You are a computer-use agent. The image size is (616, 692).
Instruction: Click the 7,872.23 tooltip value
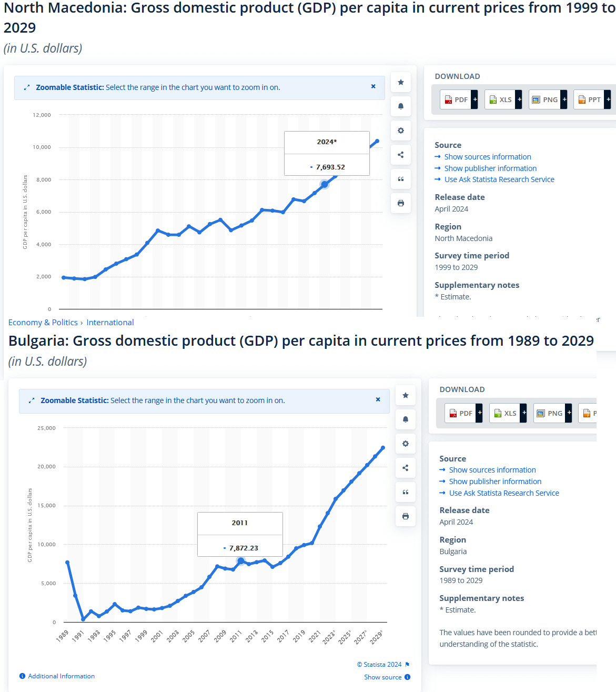pos(244,548)
